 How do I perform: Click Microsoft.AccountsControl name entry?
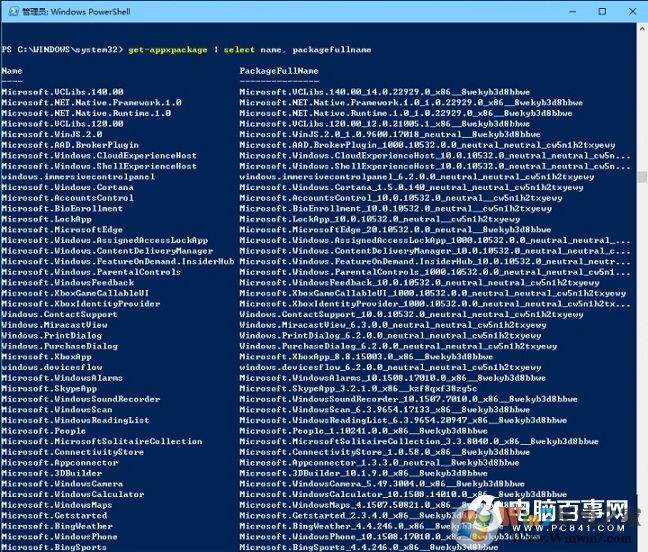tap(67, 197)
